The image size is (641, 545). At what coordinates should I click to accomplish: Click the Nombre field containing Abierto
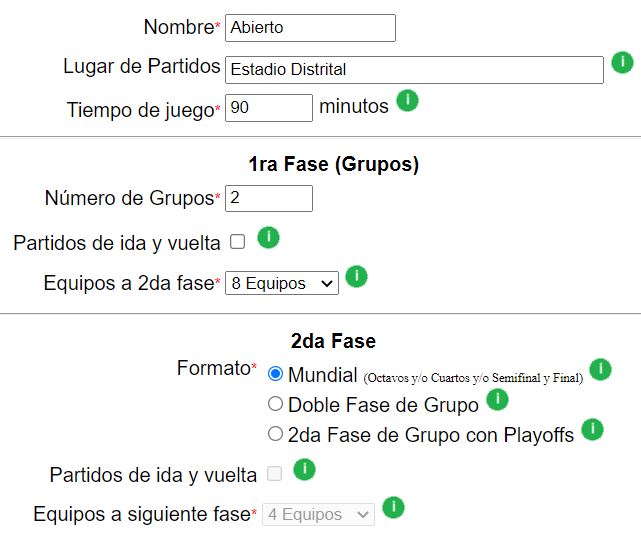click(310, 28)
